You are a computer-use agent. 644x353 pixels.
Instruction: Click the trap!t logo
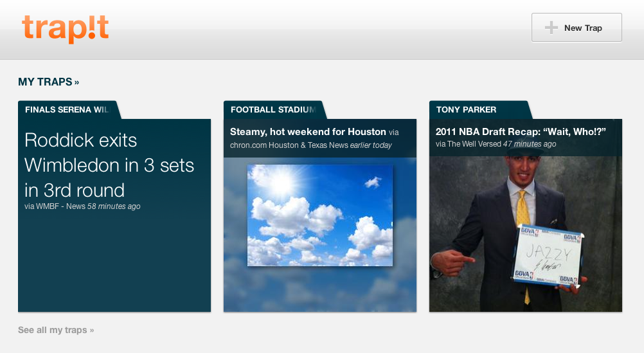click(x=66, y=29)
